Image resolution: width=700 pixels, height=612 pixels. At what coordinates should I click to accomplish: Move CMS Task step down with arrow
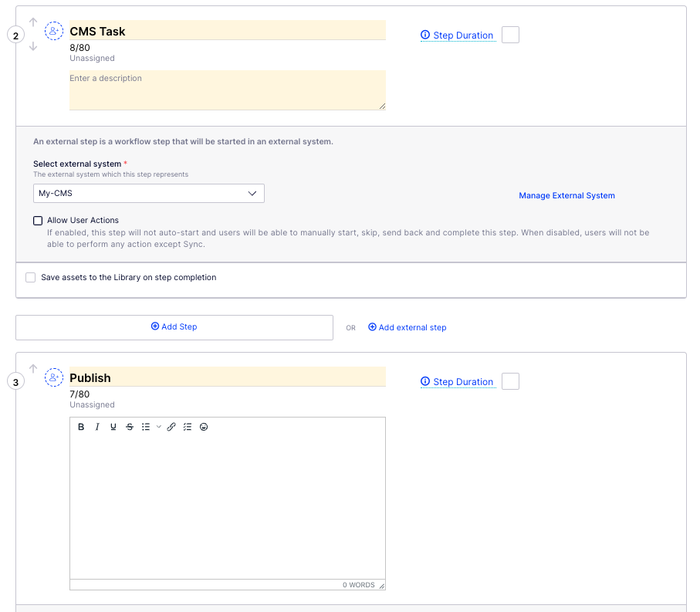tap(33, 47)
